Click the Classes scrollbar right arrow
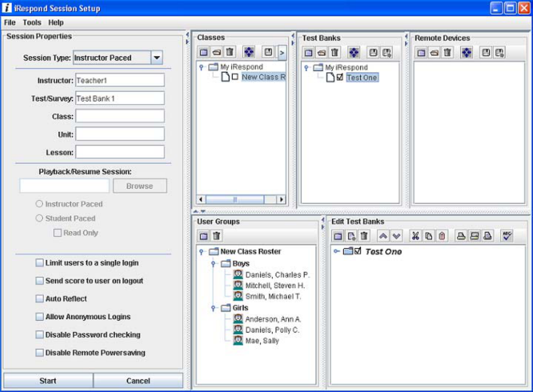 (281, 200)
